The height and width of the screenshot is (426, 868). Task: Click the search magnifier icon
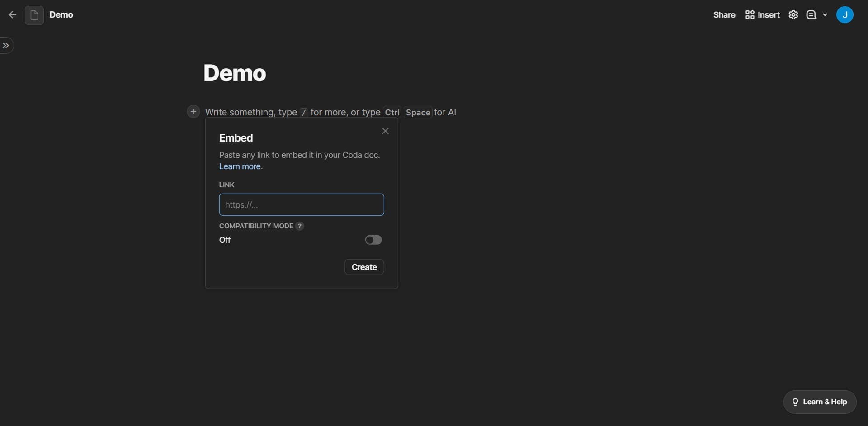(812, 14)
